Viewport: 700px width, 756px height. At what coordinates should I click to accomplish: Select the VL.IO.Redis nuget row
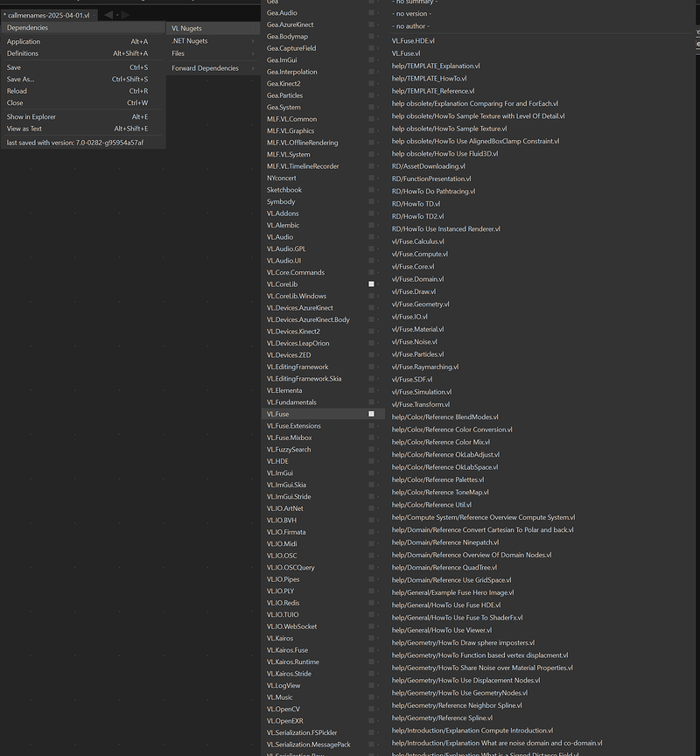click(x=323, y=603)
